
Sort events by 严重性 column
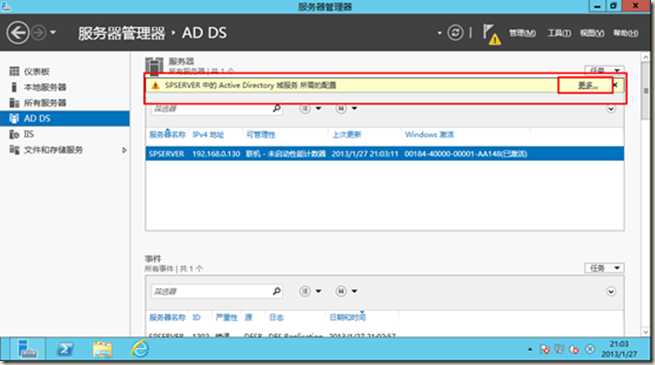point(226,317)
